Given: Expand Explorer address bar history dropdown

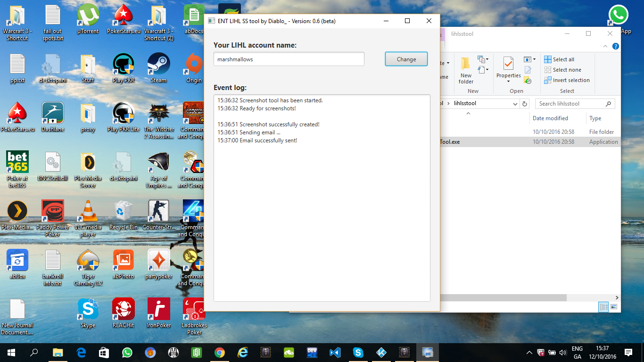Looking at the screenshot, I should click(515, 104).
